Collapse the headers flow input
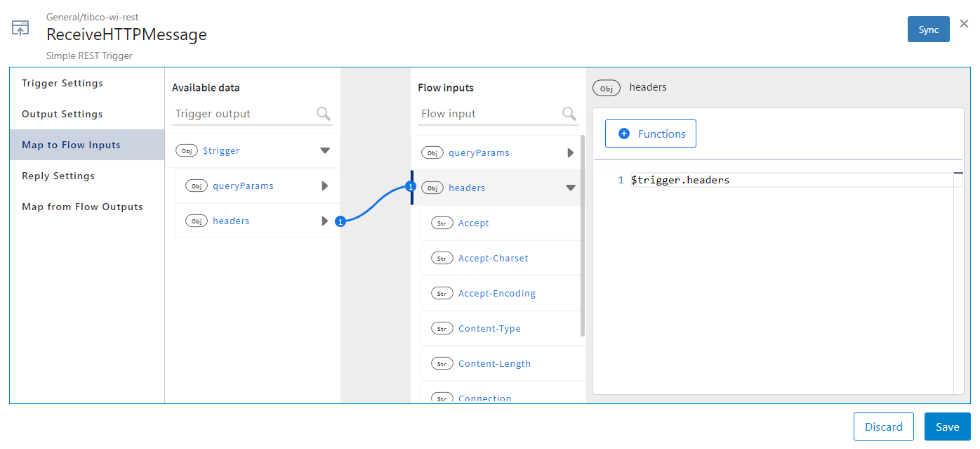 (570, 188)
